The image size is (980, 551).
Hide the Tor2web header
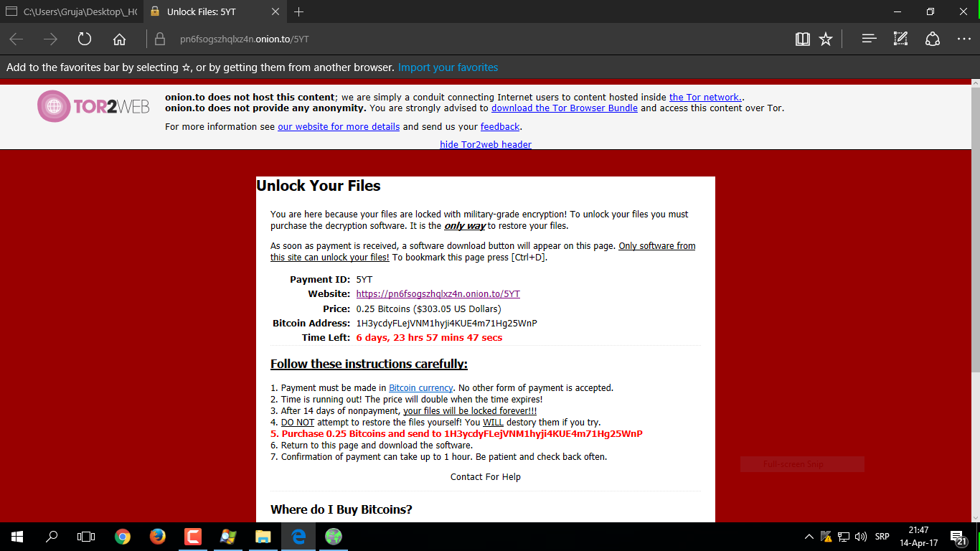point(486,144)
